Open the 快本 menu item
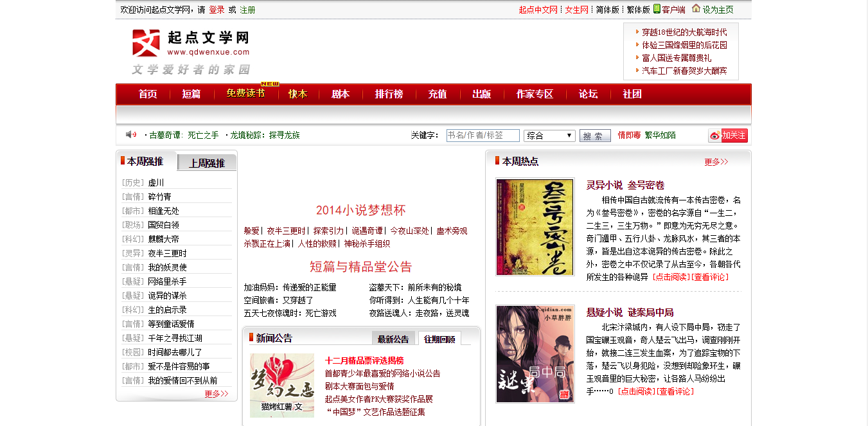The width and height of the screenshot is (868, 426). 298,94
